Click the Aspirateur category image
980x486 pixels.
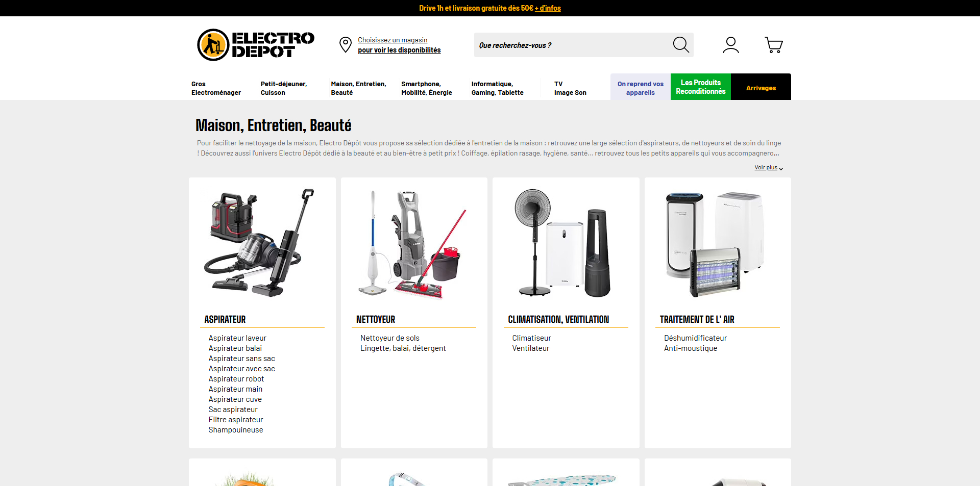coord(262,243)
